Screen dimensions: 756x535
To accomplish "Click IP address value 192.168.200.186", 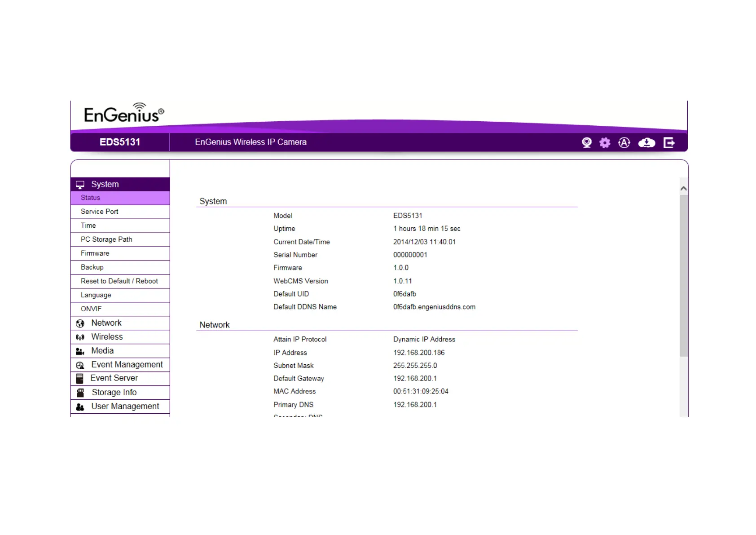I will [419, 353].
